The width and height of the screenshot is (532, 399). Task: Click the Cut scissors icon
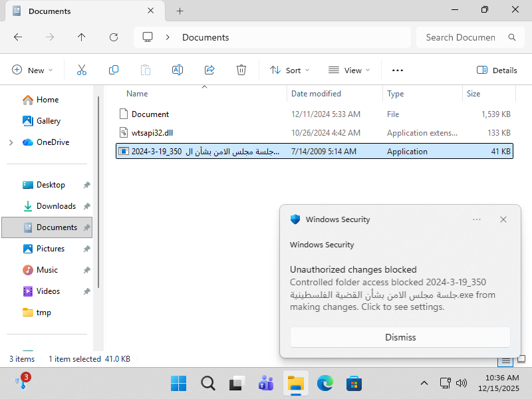tap(81, 70)
